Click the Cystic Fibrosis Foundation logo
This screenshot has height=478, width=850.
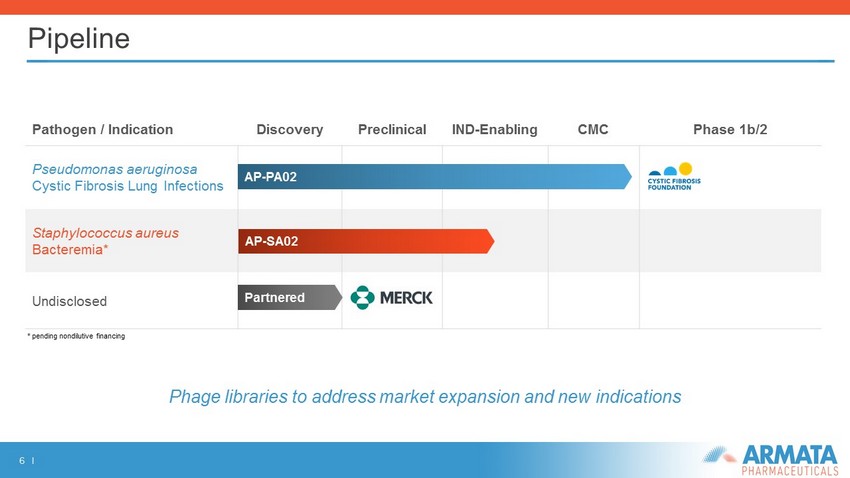pos(674,176)
